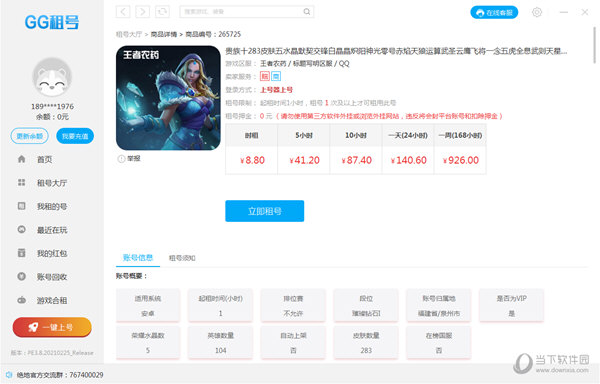Click the 上号器上号 login method text
Image resolution: width=600 pixels, height=384 pixels.
[x=276, y=90]
